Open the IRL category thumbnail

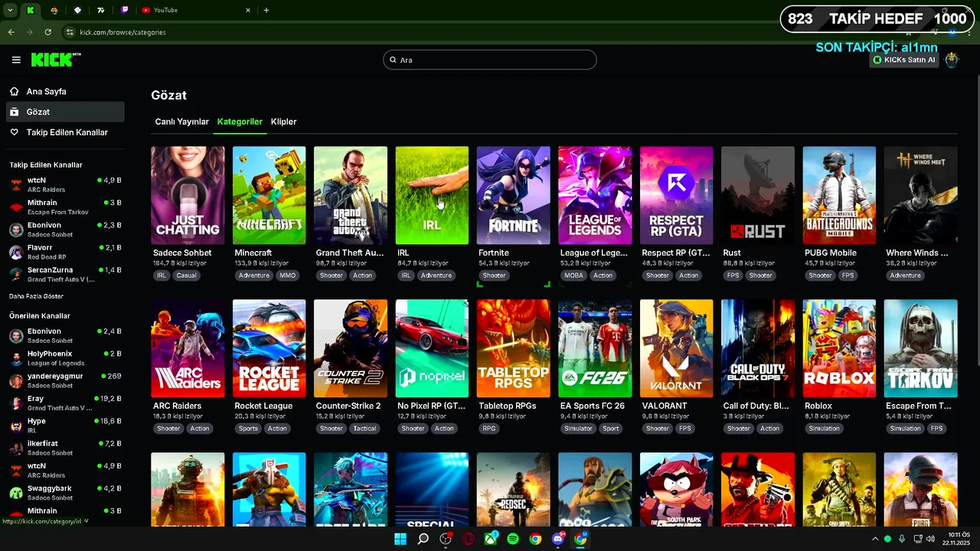[x=432, y=195]
